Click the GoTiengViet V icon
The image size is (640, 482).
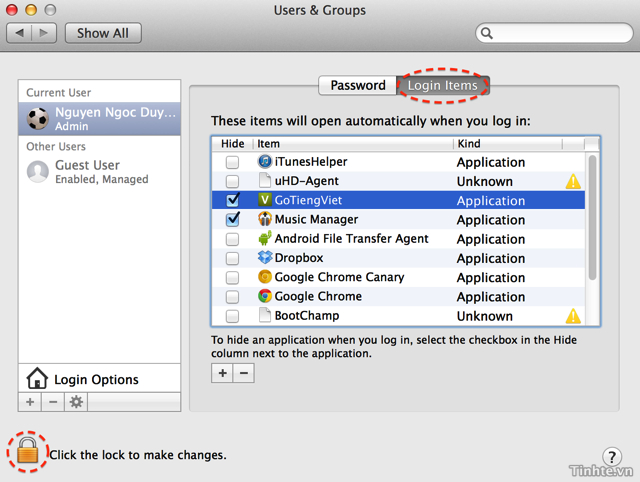point(264,200)
